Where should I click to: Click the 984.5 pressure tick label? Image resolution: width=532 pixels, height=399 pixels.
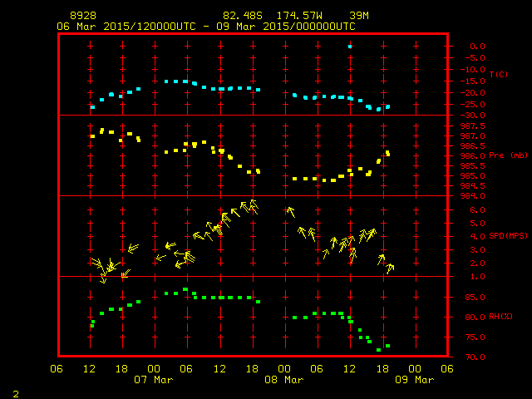tap(473, 186)
